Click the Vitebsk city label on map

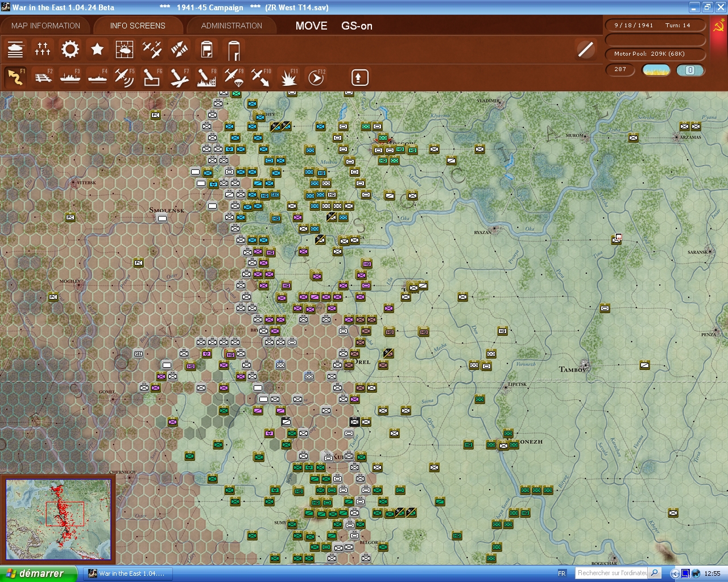[x=87, y=182]
